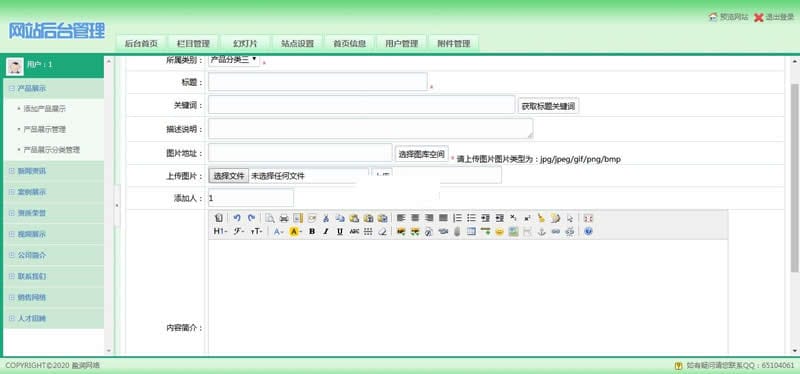Click the paste icon in editor
The image size is (800, 374).
point(354,218)
